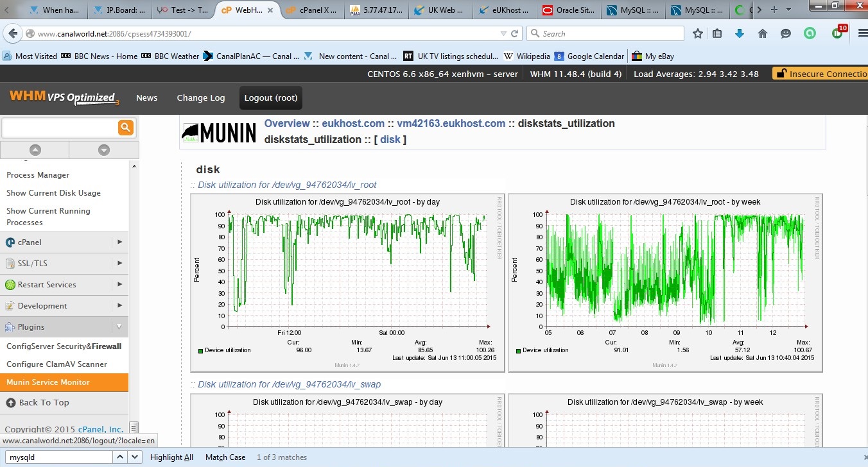Click the browser back arrow button
Image resolution: width=868 pixels, height=467 pixels.
(12, 33)
